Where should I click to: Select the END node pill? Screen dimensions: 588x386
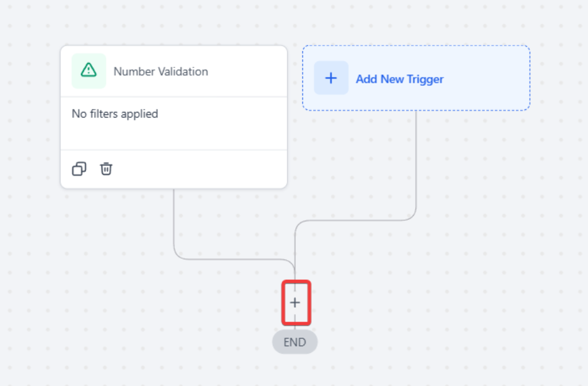295,342
